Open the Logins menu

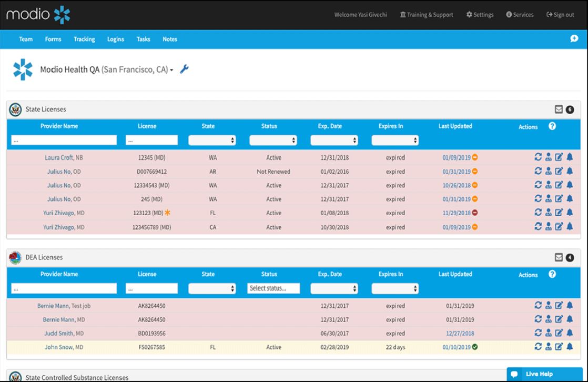point(116,39)
